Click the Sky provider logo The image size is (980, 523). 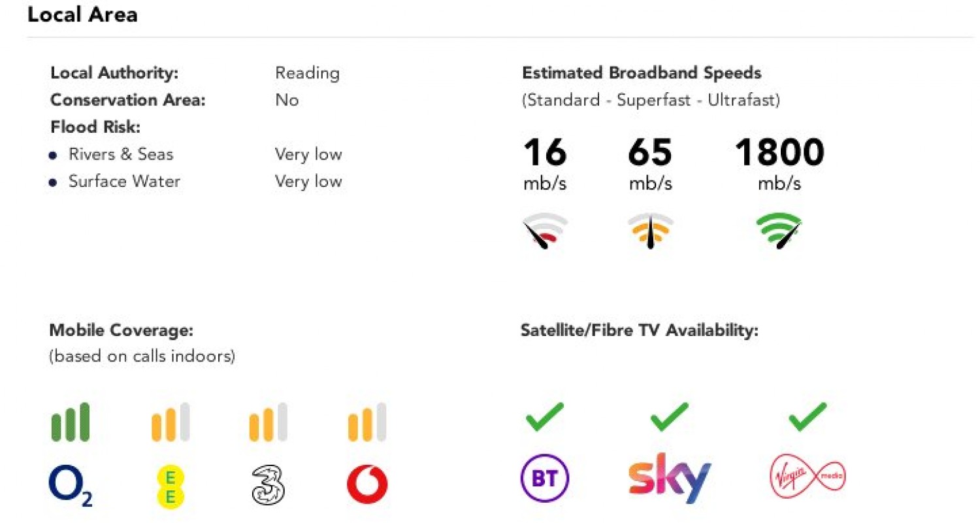pyautogui.click(x=669, y=479)
